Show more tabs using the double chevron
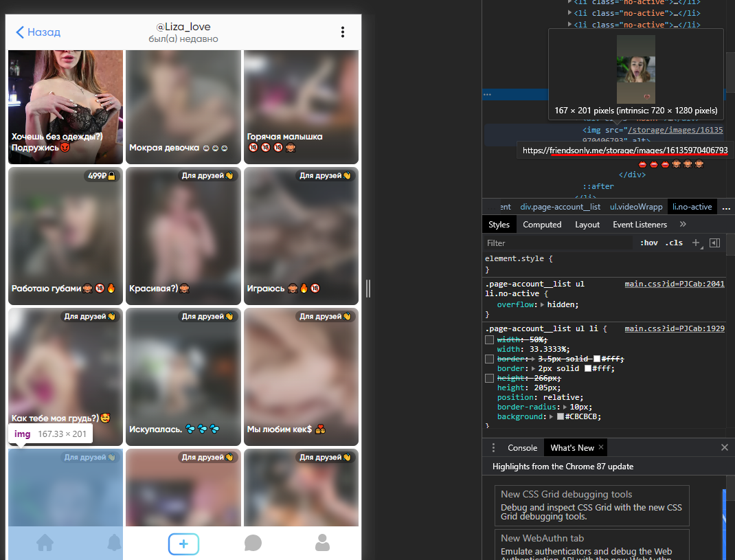Image resolution: width=735 pixels, height=560 pixels. [x=683, y=224]
